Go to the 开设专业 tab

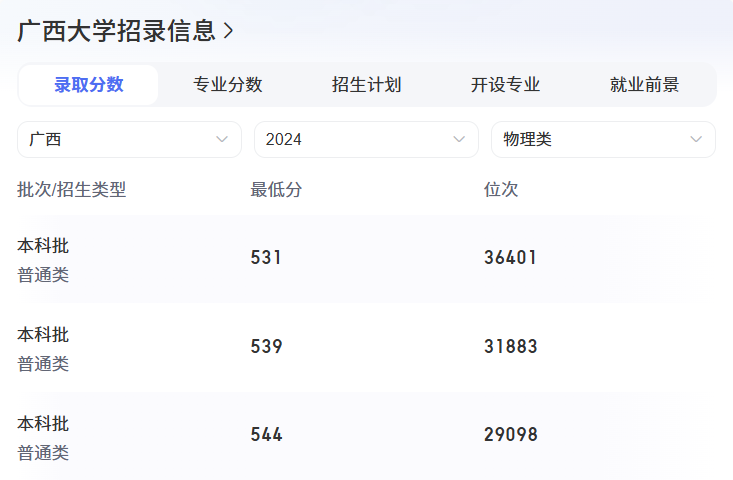point(505,85)
